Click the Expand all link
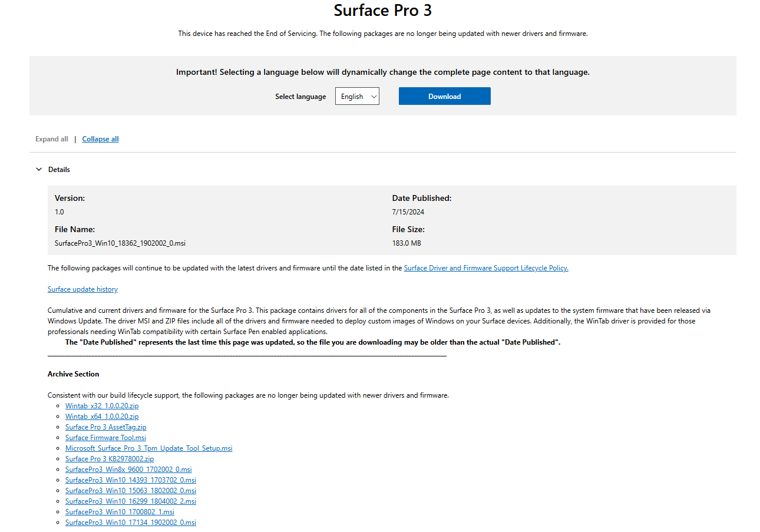Image resolution: width=760 pixels, height=532 pixels. coord(52,139)
